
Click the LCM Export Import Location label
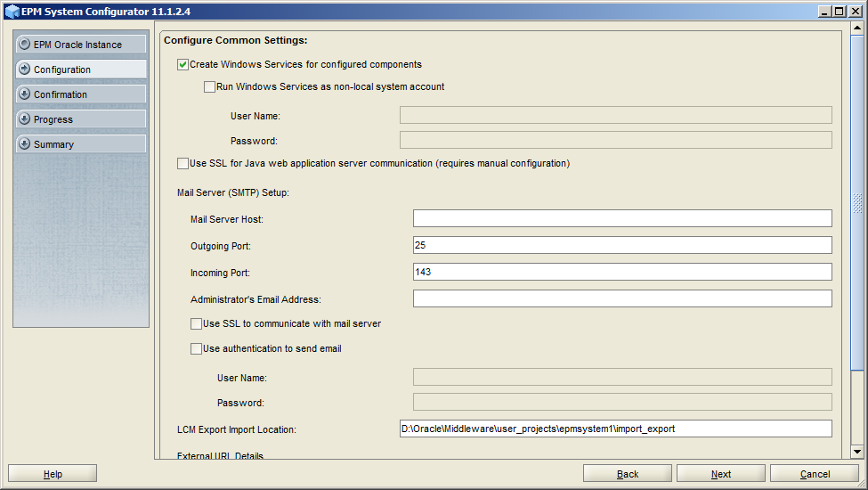click(237, 429)
